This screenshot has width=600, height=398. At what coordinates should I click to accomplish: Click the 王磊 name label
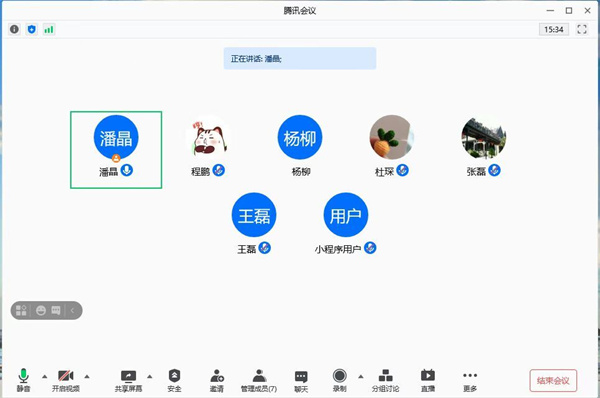(x=246, y=250)
